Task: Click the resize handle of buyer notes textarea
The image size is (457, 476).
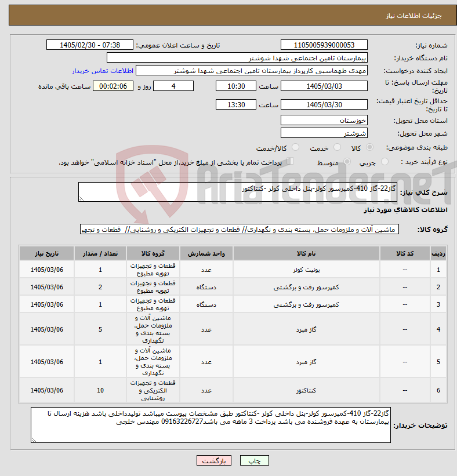Action: tap(34, 440)
